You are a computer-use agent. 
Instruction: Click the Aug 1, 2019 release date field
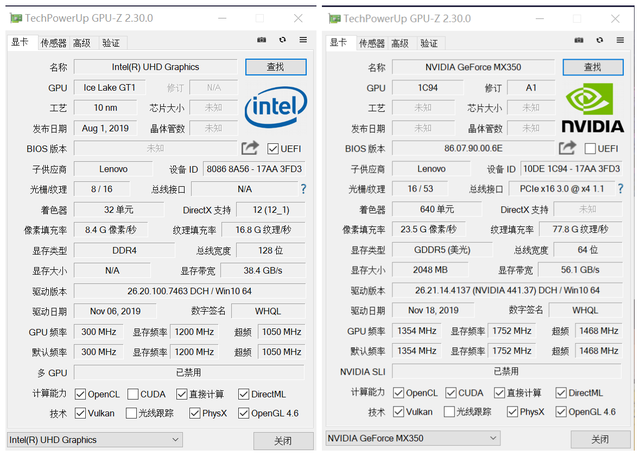[x=105, y=128]
